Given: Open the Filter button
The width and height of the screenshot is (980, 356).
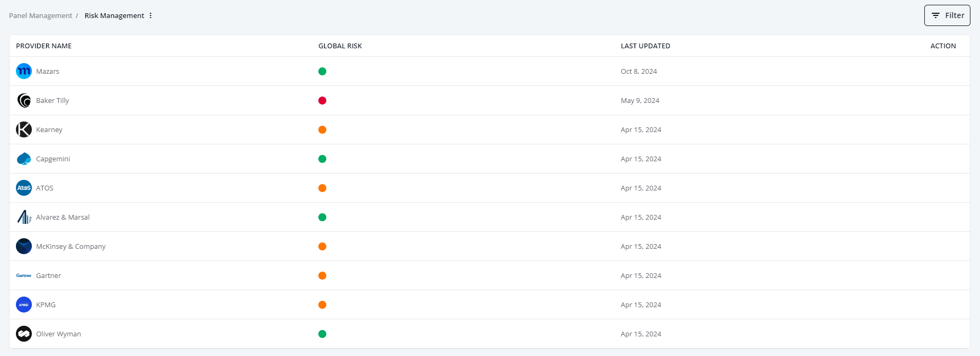Looking at the screenshot, I should point(947,15).
